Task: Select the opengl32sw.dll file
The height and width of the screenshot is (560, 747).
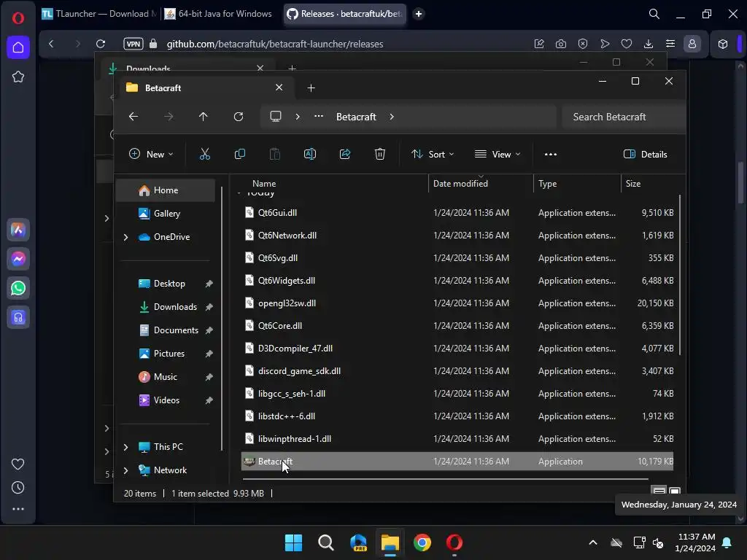Action: tap(457, 303)
